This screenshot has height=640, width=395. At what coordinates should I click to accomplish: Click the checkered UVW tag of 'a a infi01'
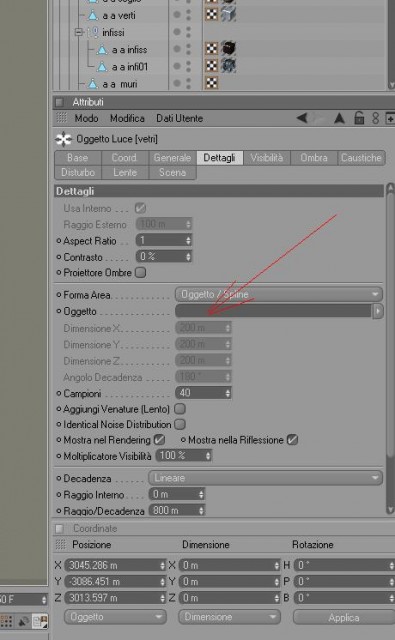click(211, 66)
